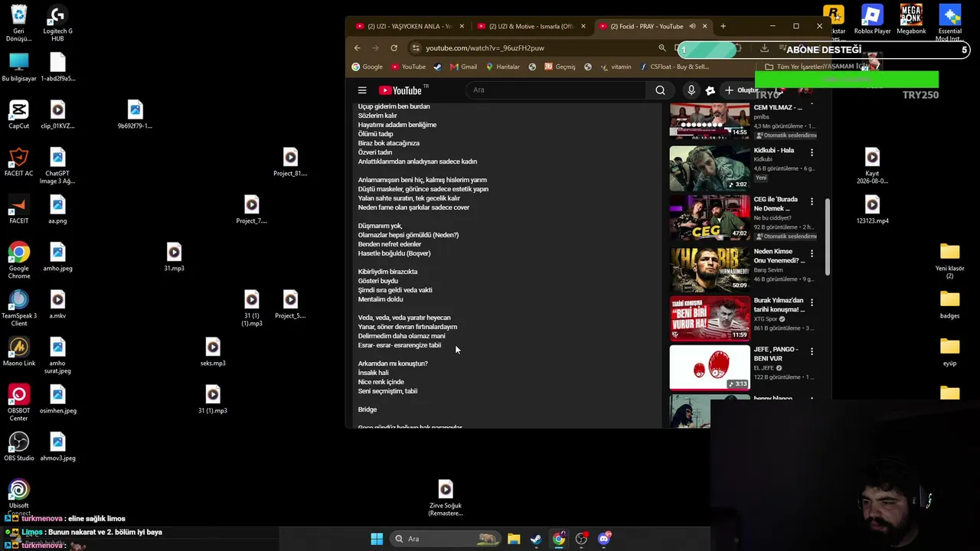This screenshot has width=980, height=551.
Task: Open YouTube Oluştur create menu
Action: coord(741,90)
